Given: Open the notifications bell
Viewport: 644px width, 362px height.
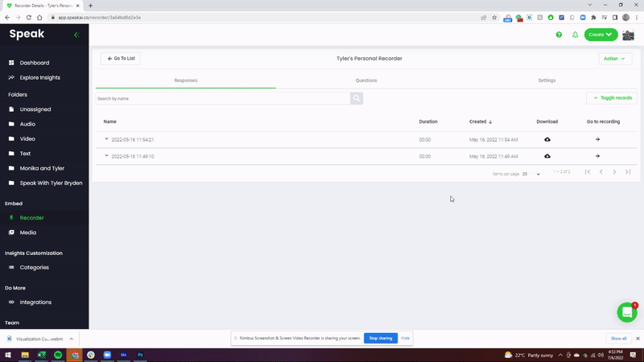Looking at the screenshot, I should 575,35.
